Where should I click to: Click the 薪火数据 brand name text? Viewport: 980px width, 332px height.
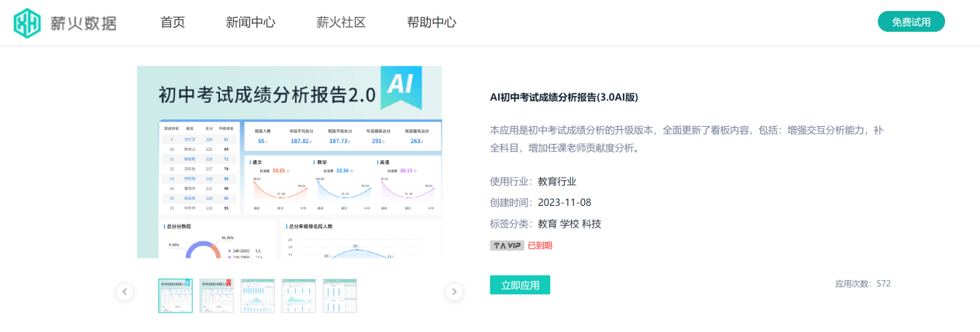[83, 22]
